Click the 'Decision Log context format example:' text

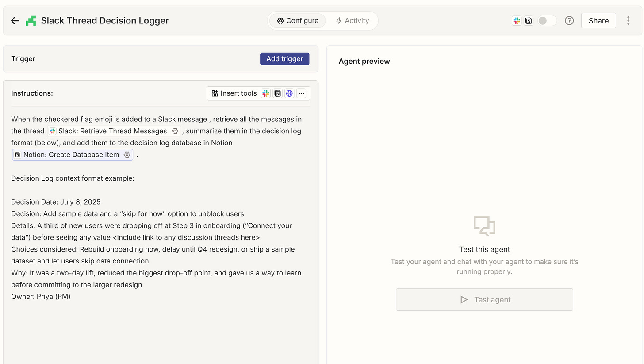click(x=73, y=178)
